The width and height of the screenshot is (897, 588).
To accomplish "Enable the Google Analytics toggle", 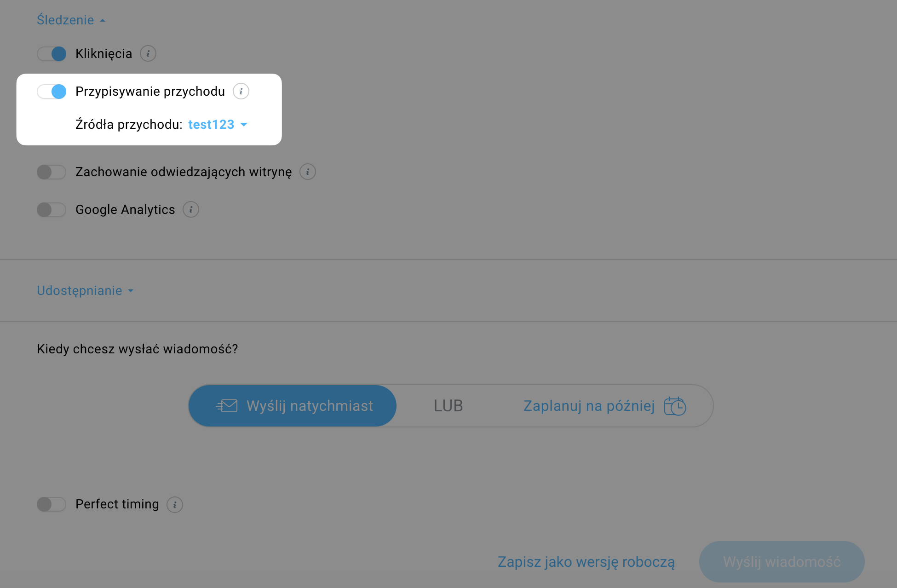I will pos(52,210).
